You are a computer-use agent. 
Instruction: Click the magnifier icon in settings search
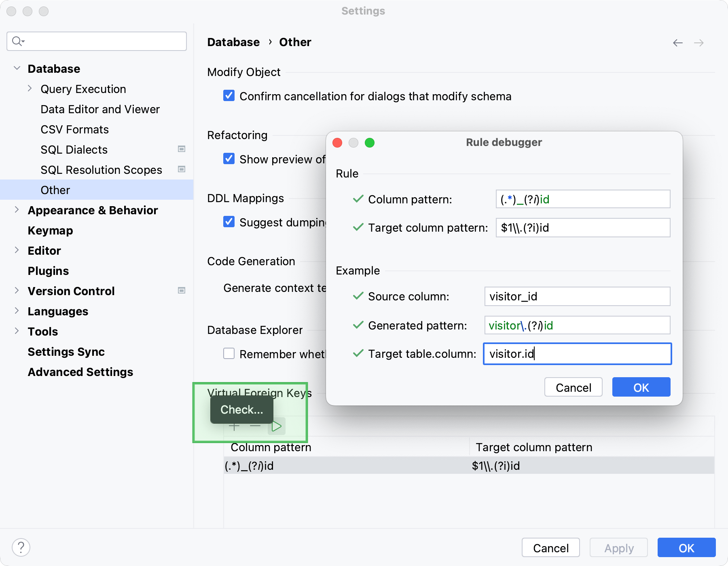[x=17, y=41]
